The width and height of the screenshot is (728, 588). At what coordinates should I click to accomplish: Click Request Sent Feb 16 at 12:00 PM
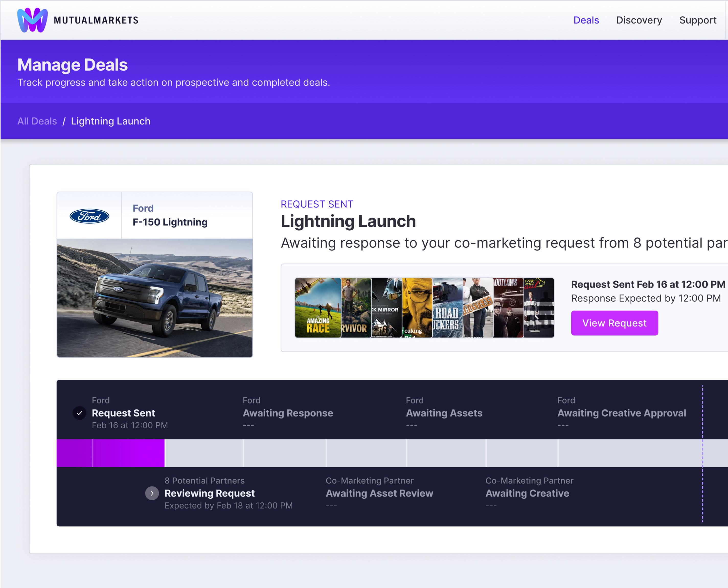(x=648, y=284)
